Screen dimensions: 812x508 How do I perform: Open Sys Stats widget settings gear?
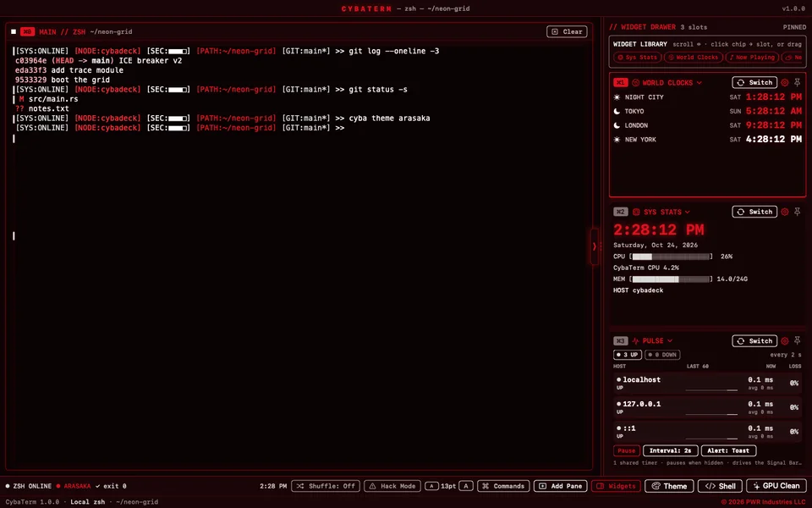point(785,212)
